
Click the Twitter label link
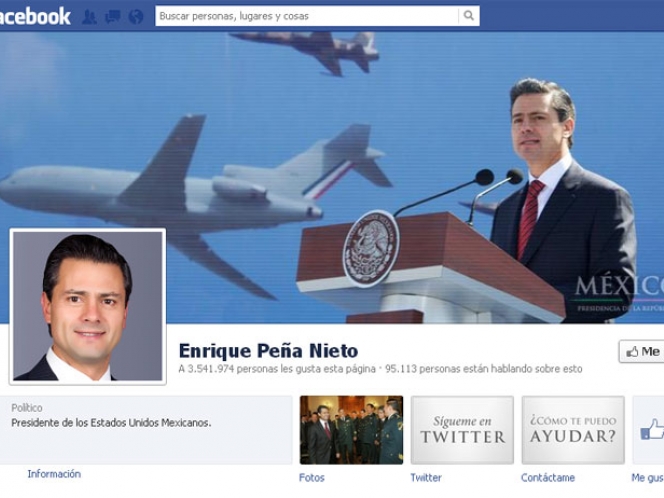(x=426, y=478)
